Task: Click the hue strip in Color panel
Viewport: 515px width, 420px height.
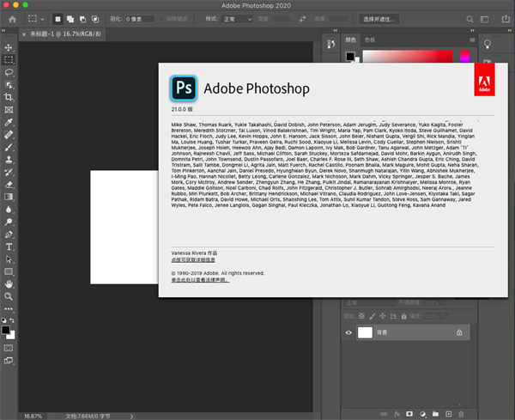Action: coord(464,56)
